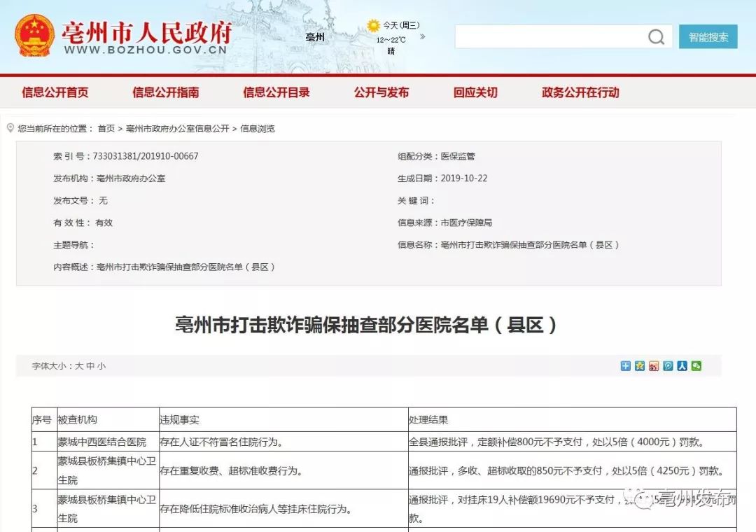Share article to Tencent Weibo icon
Image resolution: width=756 pixels, height=532 pixels.
click(668, 366)
